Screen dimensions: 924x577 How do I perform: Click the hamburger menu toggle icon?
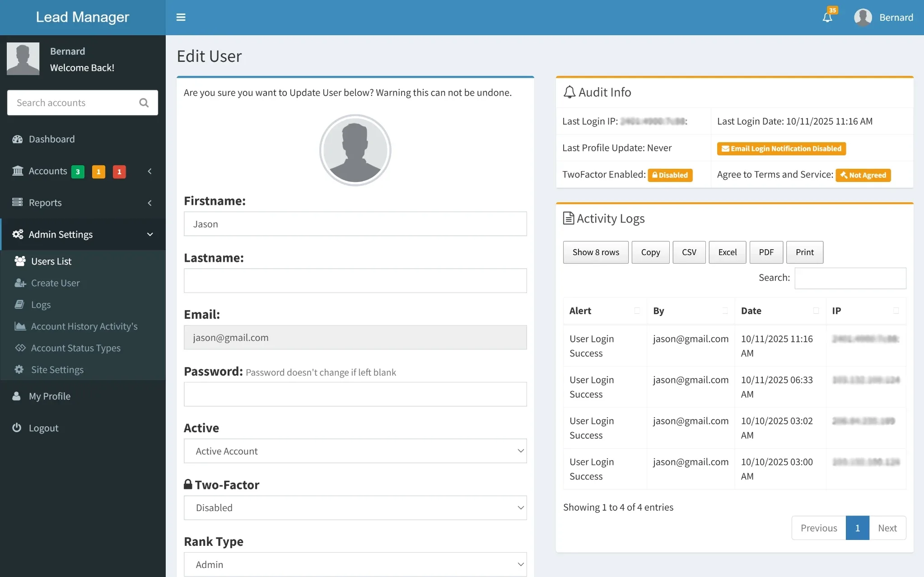point(181,17)
